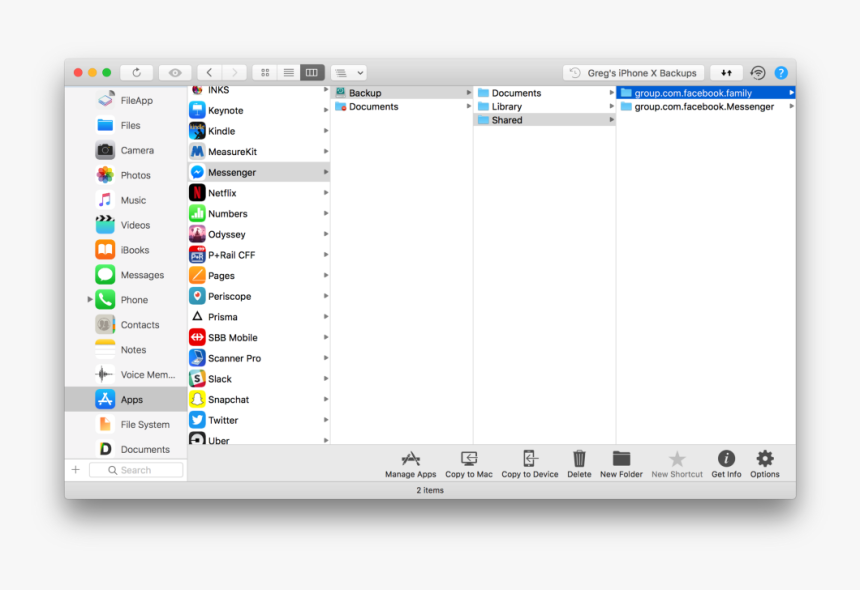
Task: Open Contacts in the sidebar
Action: [126, 325]
